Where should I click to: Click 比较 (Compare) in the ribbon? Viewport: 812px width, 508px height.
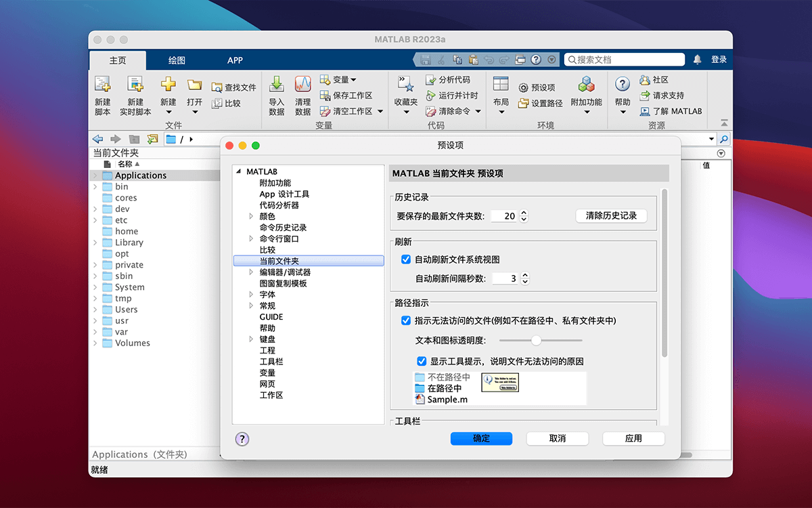click(226, 103)
